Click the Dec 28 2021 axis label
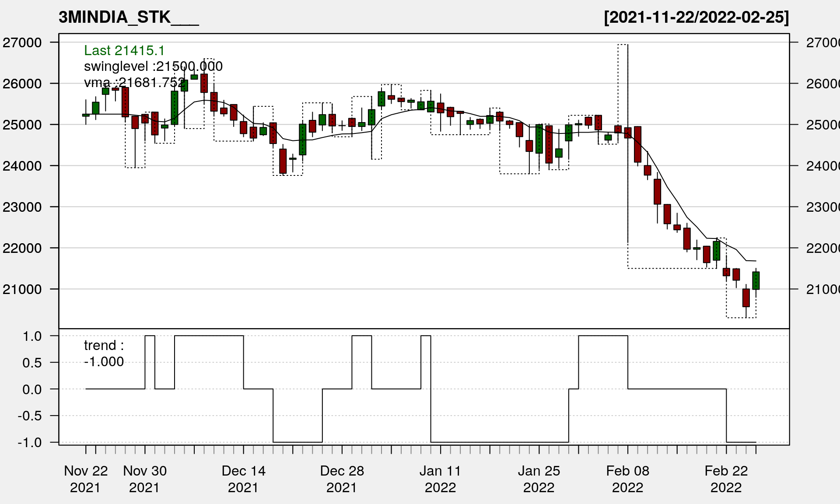The image size is (840, 504). pyautogui.click(x=342, y=479)
